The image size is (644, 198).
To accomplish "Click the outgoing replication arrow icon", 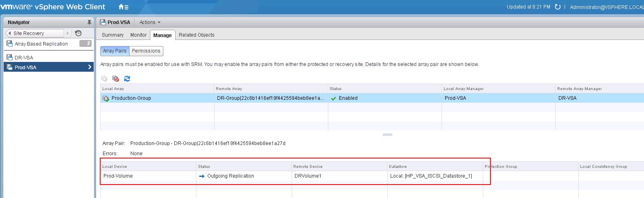I will click(x=202, y=176).
